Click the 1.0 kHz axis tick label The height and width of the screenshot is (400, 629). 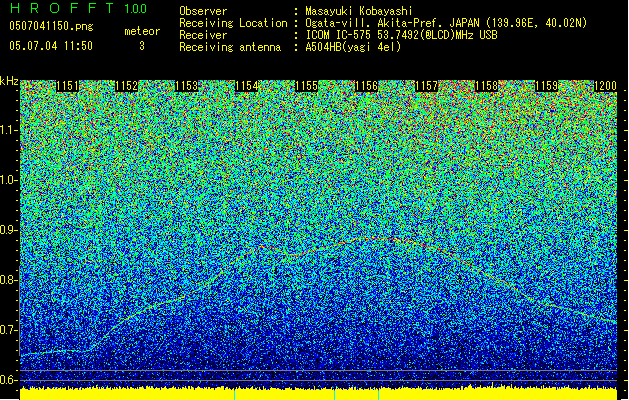pos(8,180)
